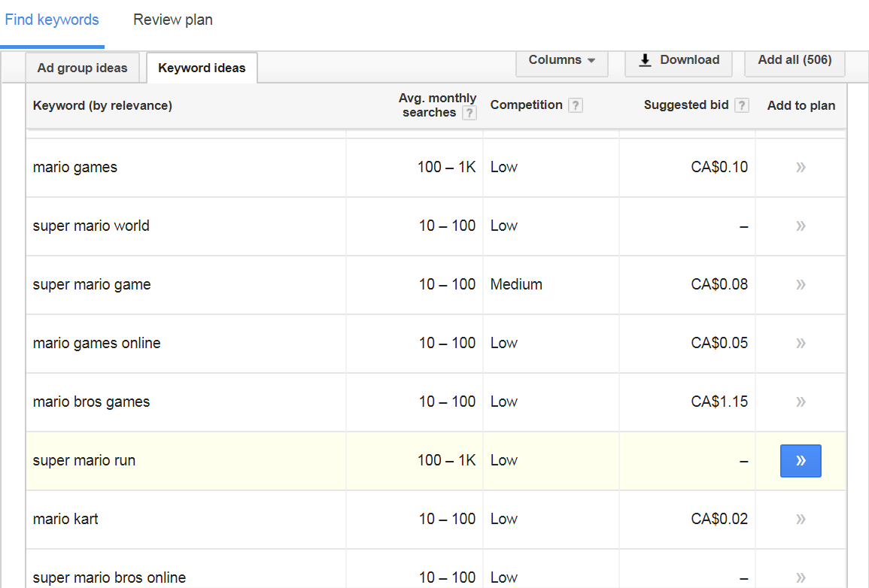Screen dimensions: 869x588
Task: Select 'super mario world' keyword text
Action: click(x=91, y=226)
